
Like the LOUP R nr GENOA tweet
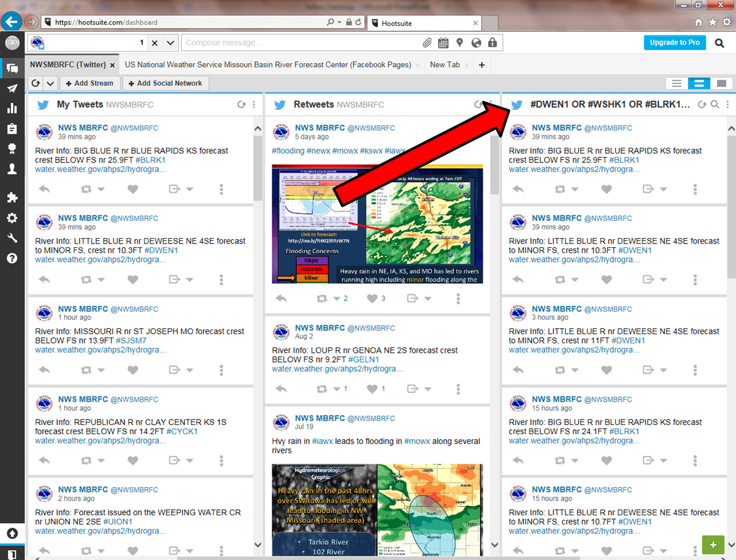[x=372, y=389]
